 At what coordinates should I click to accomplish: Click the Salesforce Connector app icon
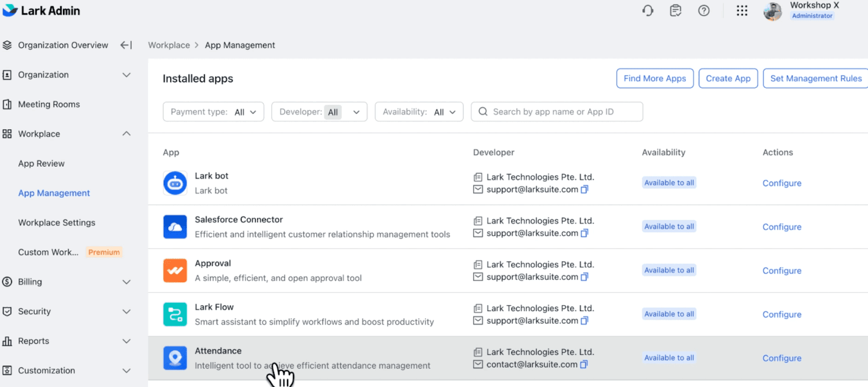(175, 227)
